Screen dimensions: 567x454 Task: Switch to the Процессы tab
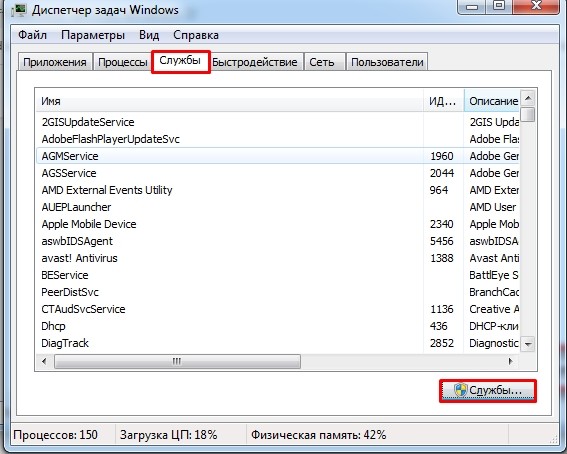coord(123,62)
